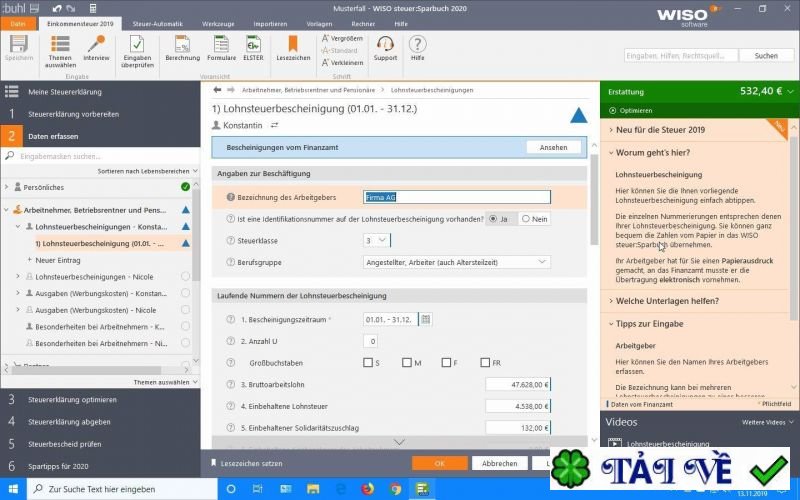Open File Explorer in taskbar
Screen dimensions: 800x500
tap(313, 489)
